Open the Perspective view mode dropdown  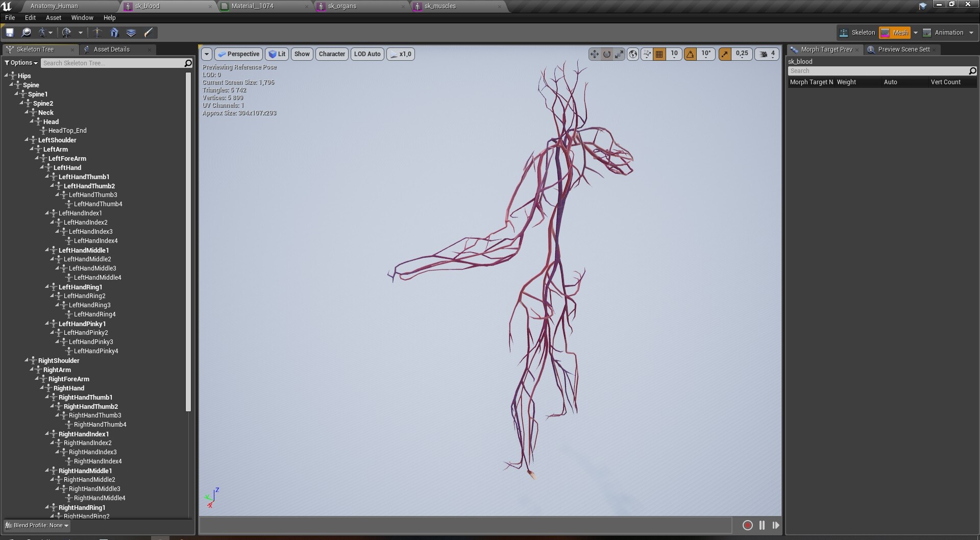[238, 54]
